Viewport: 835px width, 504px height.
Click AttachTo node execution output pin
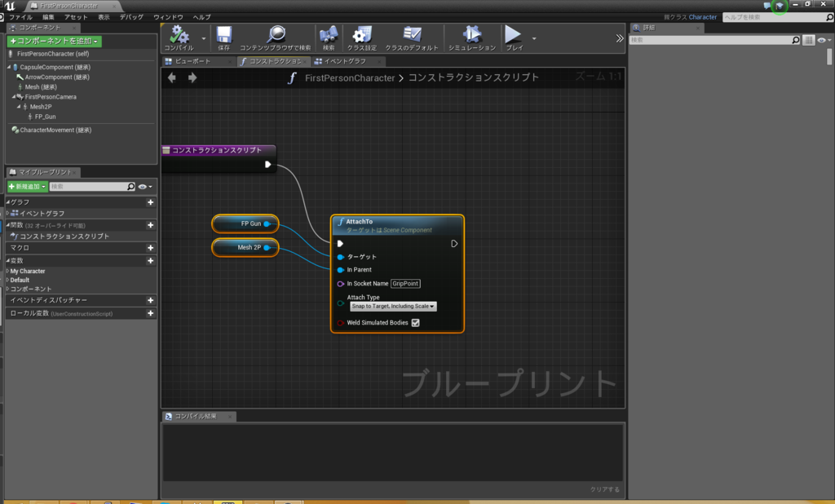(x=454, y=244)
